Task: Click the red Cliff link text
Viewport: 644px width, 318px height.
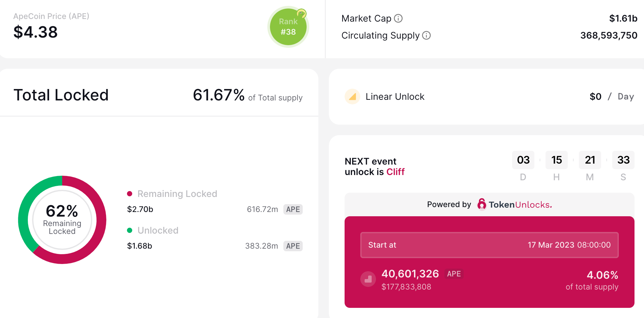Action: pyautogui.click(x=395, y=172)
